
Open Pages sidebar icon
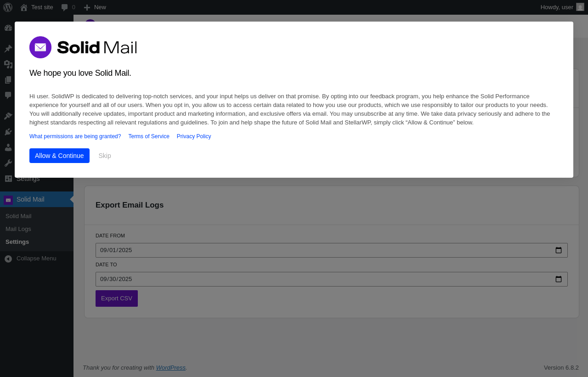point(8,80)
